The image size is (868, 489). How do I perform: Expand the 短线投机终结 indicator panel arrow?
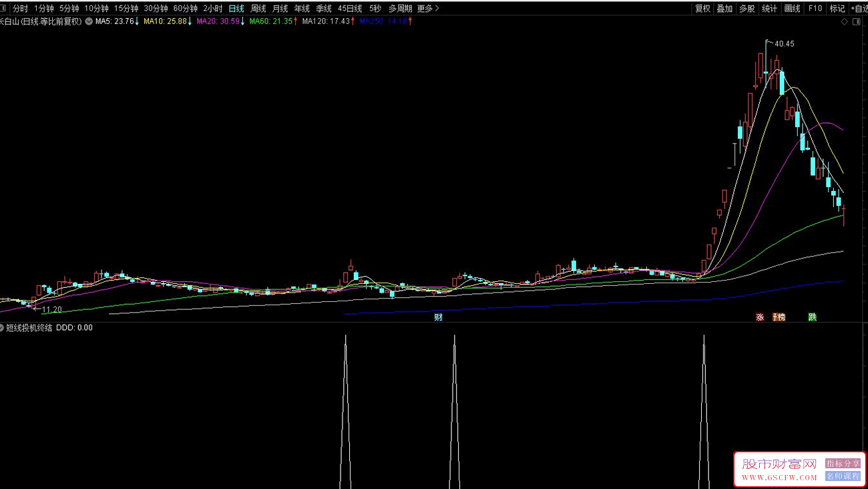[x=2, y=328]
